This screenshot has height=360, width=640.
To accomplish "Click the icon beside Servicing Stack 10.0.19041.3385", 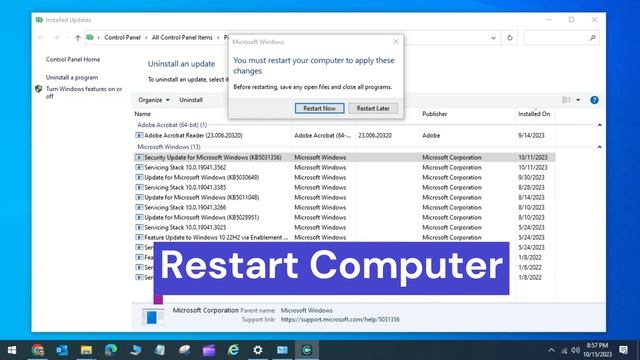I will coord(139,187).
